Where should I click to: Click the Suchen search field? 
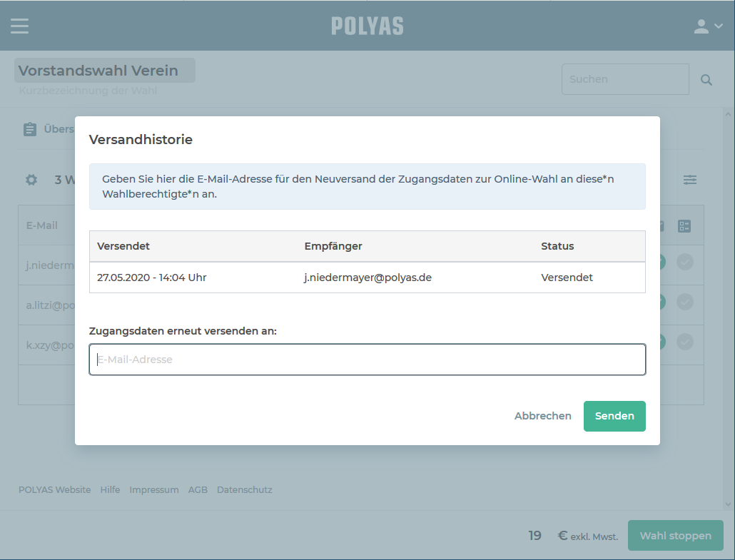[x=625, y=79]
